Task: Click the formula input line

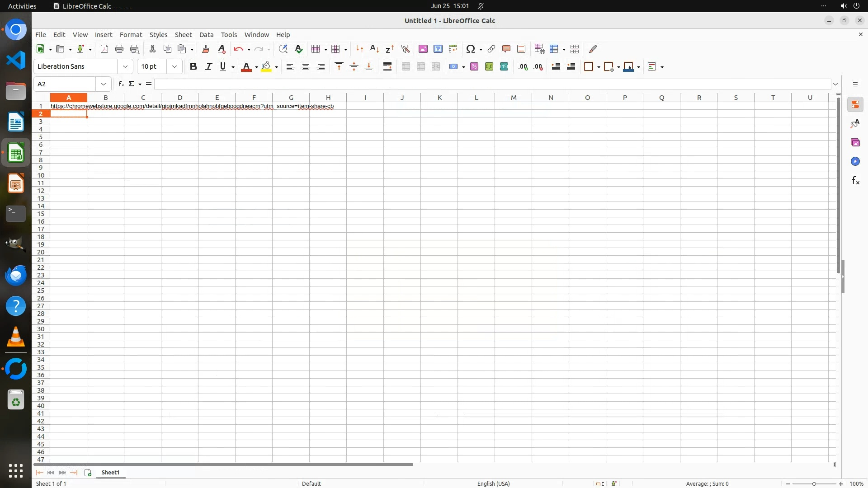Action: point(492,84)
